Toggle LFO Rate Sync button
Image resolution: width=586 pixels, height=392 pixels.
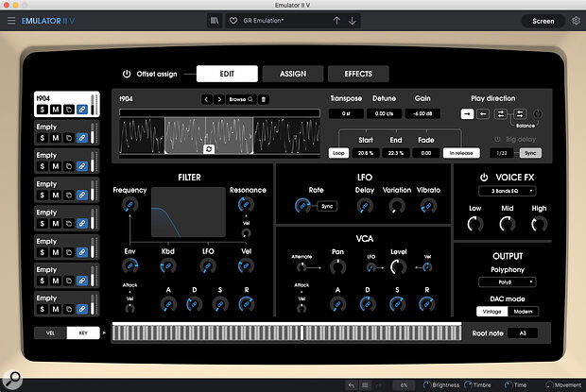[327, 206]
